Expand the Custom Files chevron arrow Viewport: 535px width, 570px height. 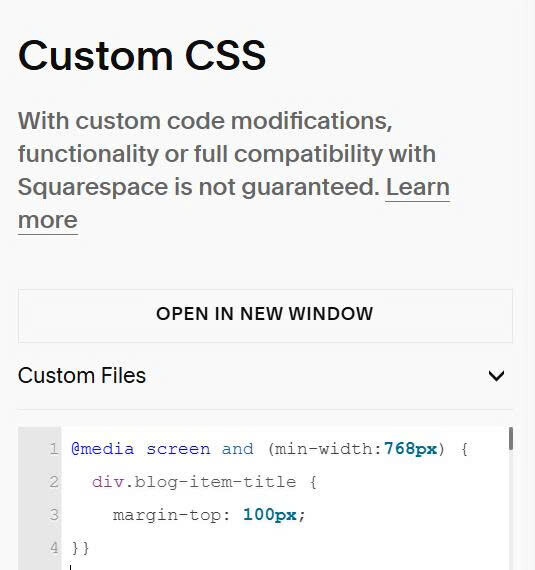(496, 376)
